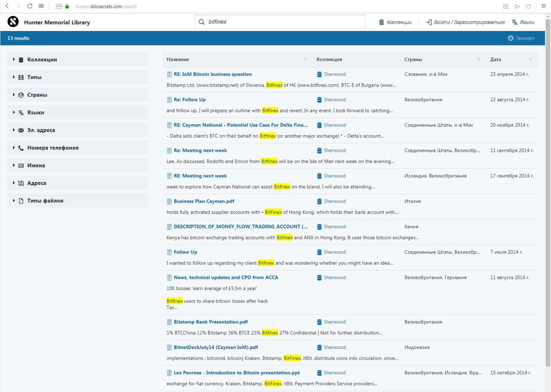Click phone icon beside Номера телефонов

21,148
